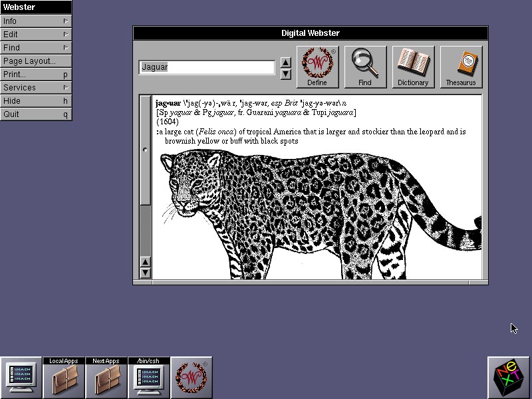Choose Page Layout... from the menu
Viewport: 532px width, 399px height.
point(36,61)
